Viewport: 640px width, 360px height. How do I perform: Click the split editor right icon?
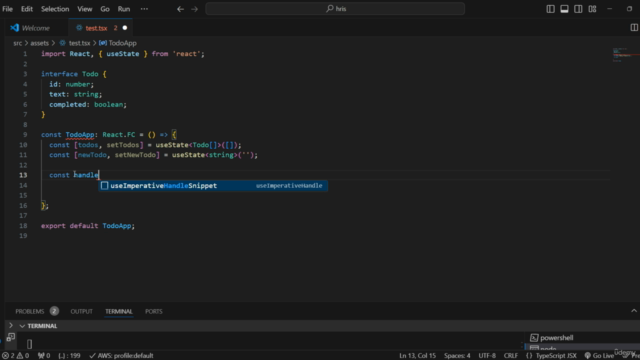pyautogui.click(x=634, y=28)
